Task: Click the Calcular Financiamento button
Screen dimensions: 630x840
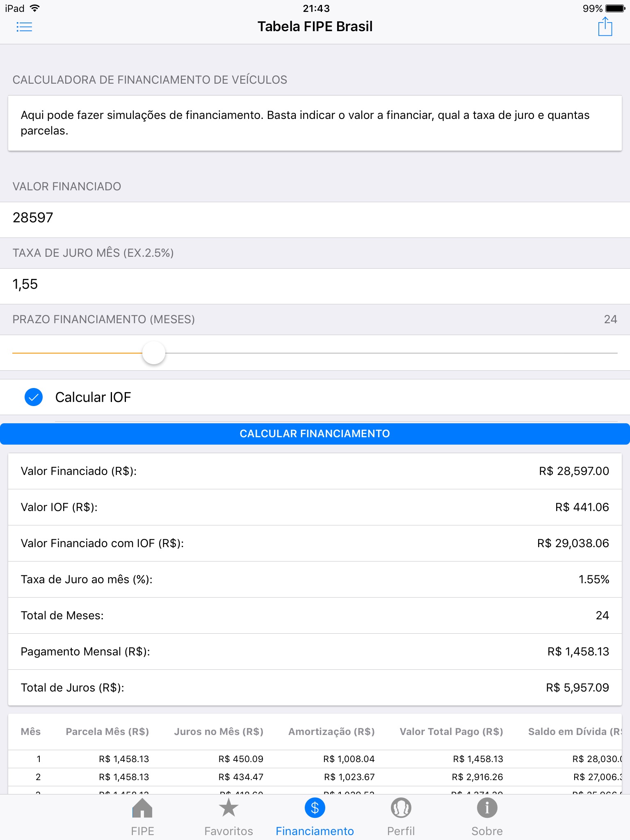Action: tap(315, 434)
